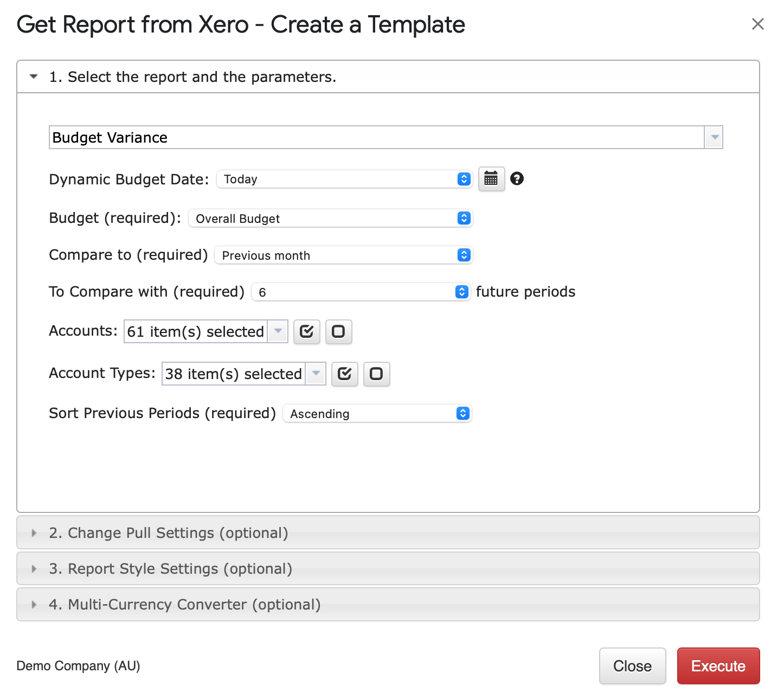Open the calendar date picker icon
The width and height of the screenshot is (784, 693).
tap(491, 179)
